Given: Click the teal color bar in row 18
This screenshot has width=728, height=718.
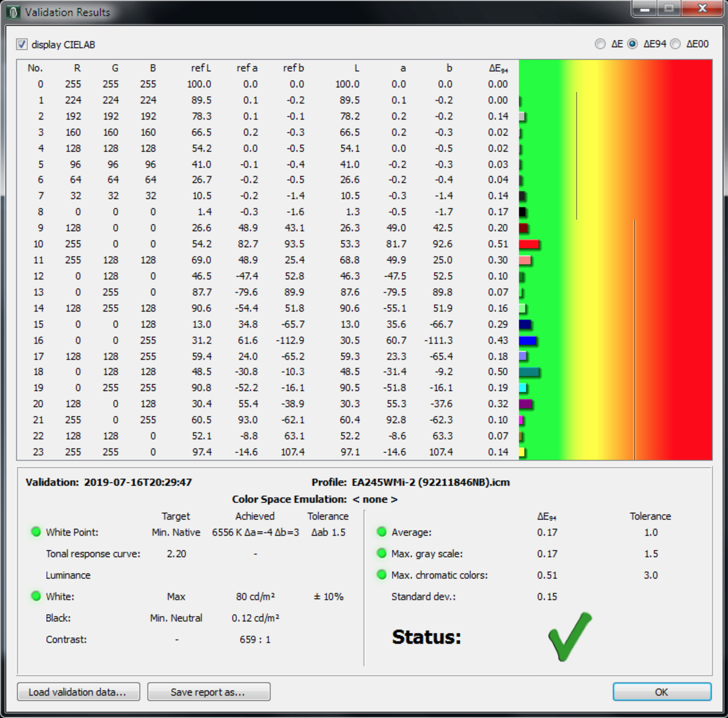Looking at the screenshot, I should pos(529,372).
